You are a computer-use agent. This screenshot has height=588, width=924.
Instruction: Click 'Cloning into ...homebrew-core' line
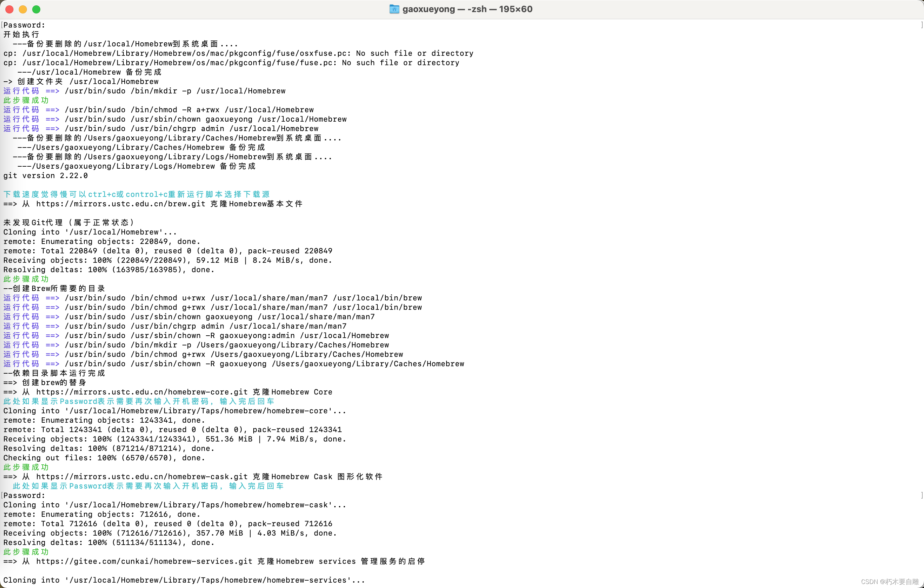coord(175,411)
